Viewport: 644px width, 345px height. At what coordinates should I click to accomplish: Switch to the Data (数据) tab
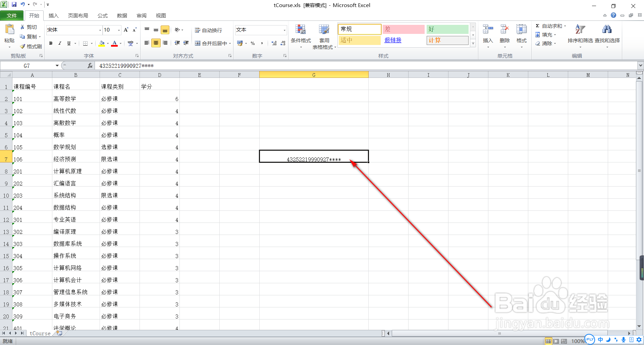pyautogui.click(x=122, y=15)
